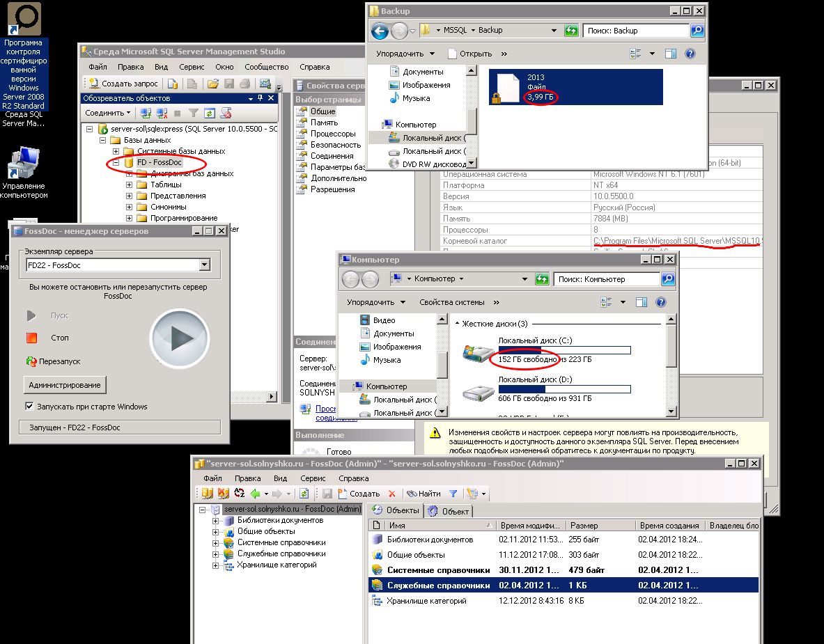Toggle the pin icon of Обозреватель объектов panel
Viewport: 824px width, 644px height.
[x=260, y=98]
